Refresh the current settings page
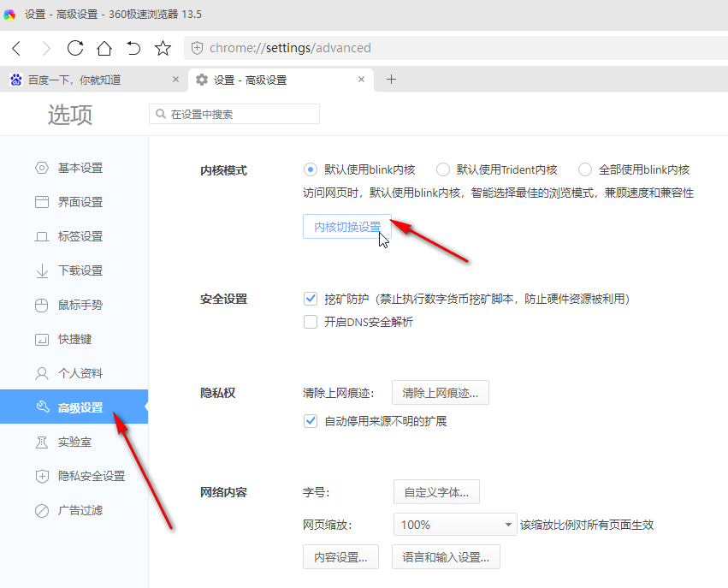Screen dimensions: 728x588 click(75, 48)
